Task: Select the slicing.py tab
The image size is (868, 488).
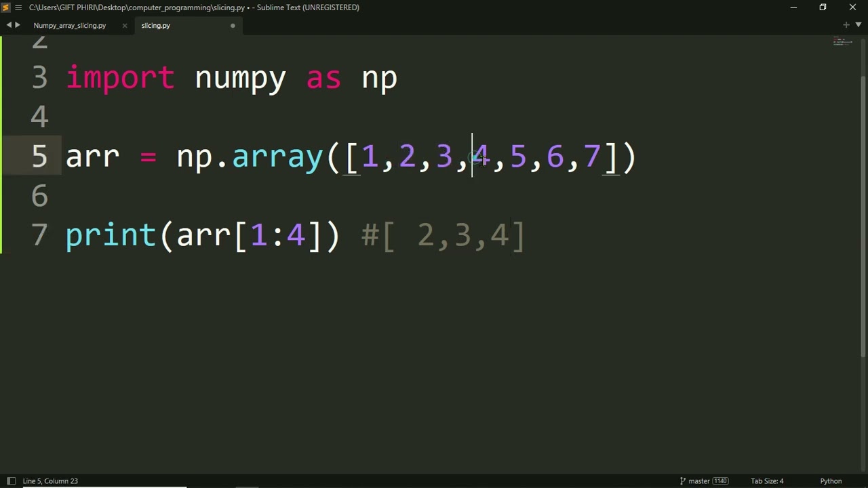Action: 156,26
